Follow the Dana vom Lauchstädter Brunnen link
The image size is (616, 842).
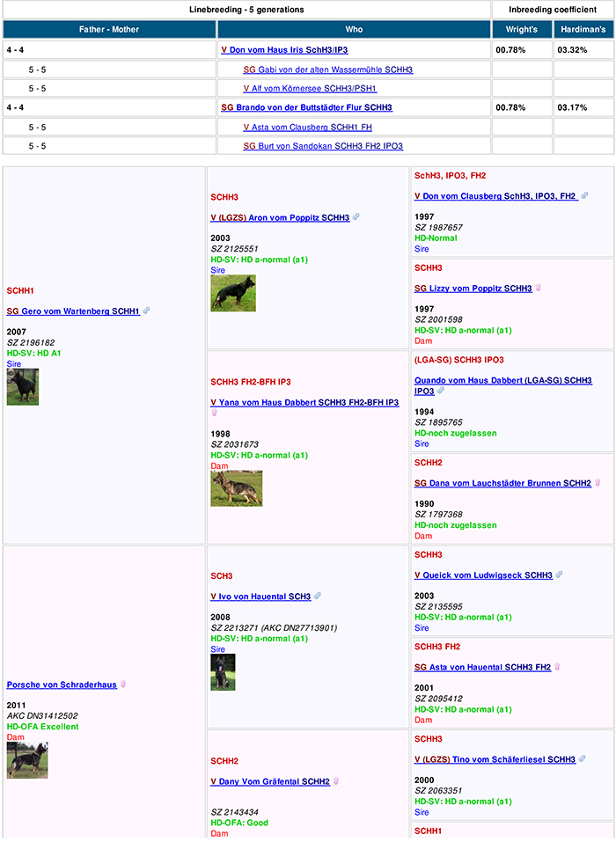[x=502, y=483]
